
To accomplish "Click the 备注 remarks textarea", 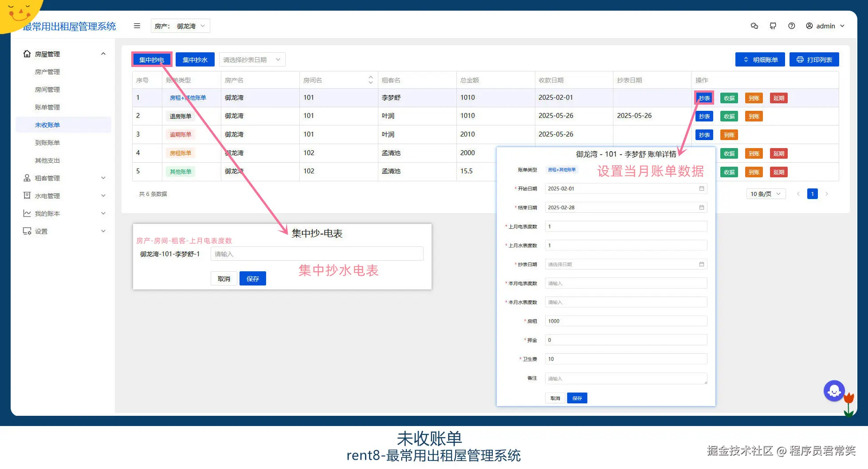I will [626, 378].
